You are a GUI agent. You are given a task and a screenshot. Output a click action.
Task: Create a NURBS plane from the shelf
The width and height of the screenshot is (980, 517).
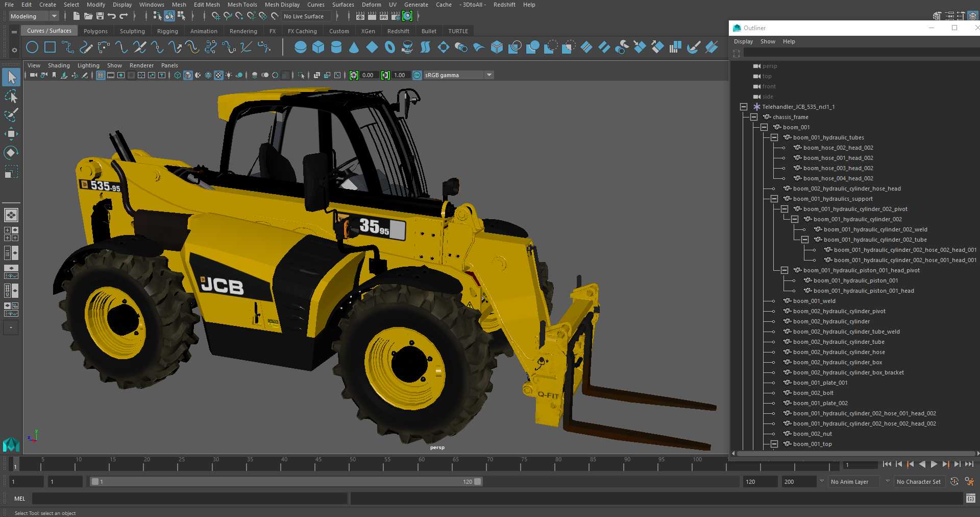(372, 48)
